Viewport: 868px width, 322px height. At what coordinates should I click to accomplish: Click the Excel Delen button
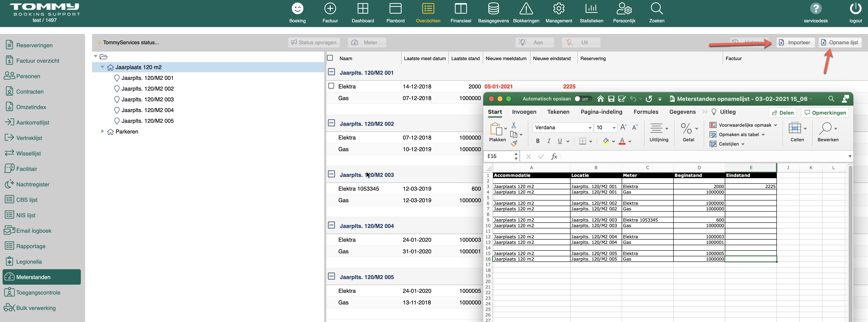coord(783,113)
